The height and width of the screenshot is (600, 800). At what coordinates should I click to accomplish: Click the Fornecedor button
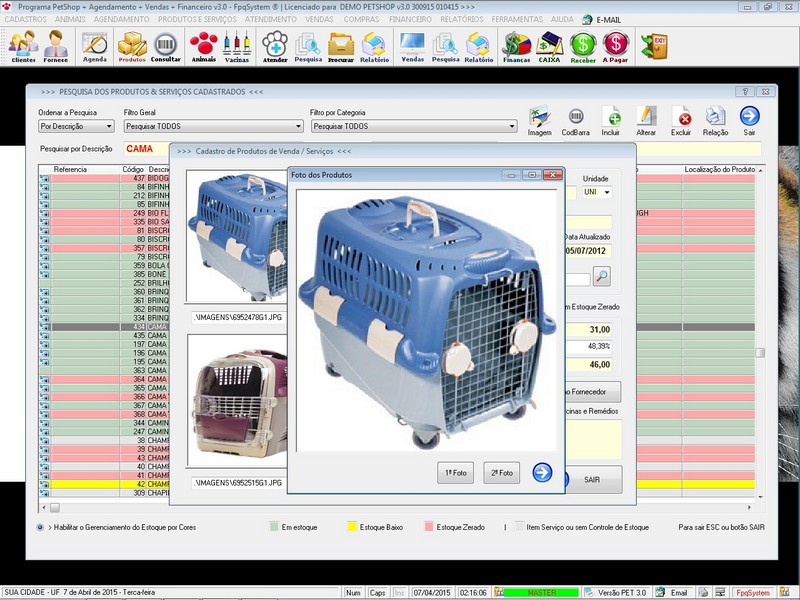pyautogui.click(x=593, y=392)
